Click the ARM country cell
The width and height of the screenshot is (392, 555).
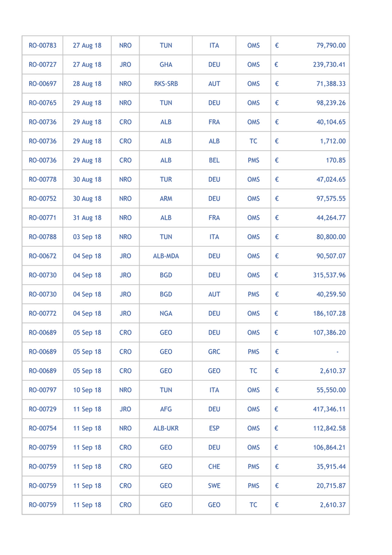coord(166,198)
